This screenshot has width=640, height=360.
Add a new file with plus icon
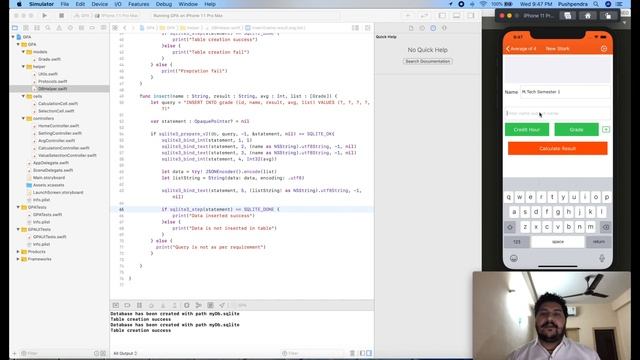[15, 353]
